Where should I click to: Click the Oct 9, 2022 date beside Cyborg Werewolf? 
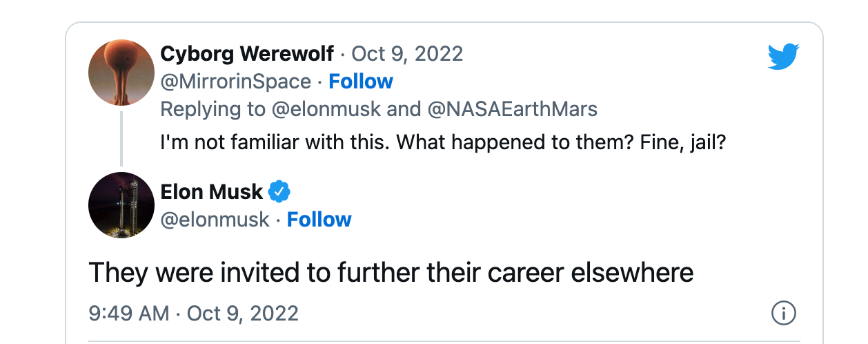point(407,53)
